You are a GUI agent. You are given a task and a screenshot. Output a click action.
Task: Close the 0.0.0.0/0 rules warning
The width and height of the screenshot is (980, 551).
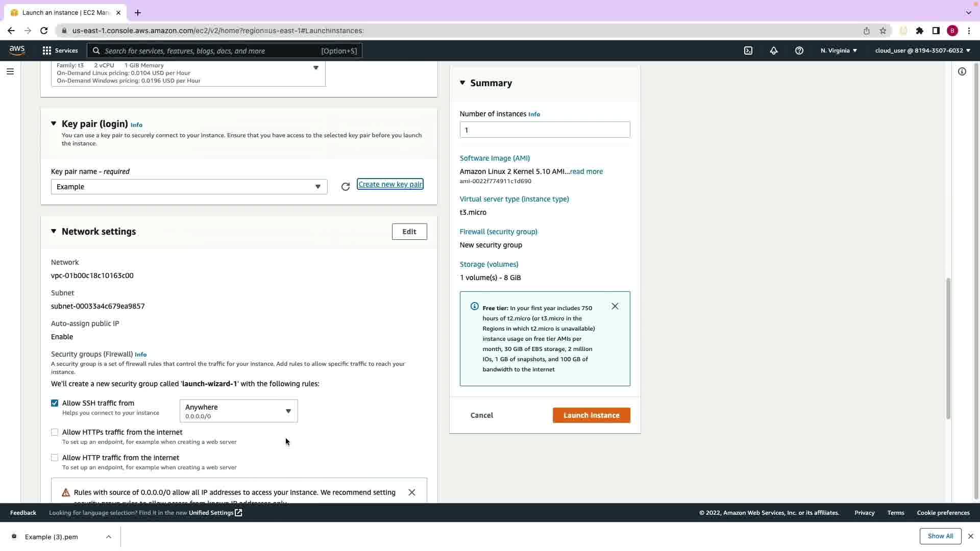coord(412,492)
